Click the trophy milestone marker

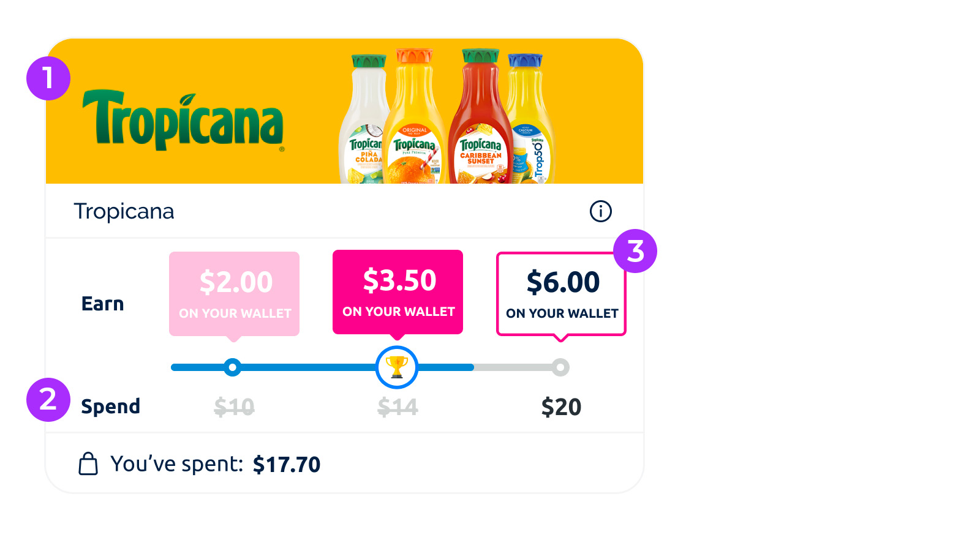click(397, 367)
